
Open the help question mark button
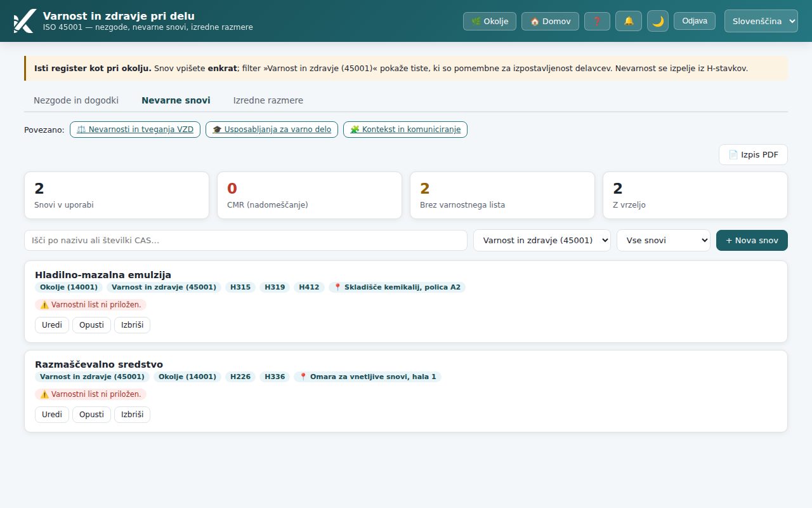pos(597,21)
